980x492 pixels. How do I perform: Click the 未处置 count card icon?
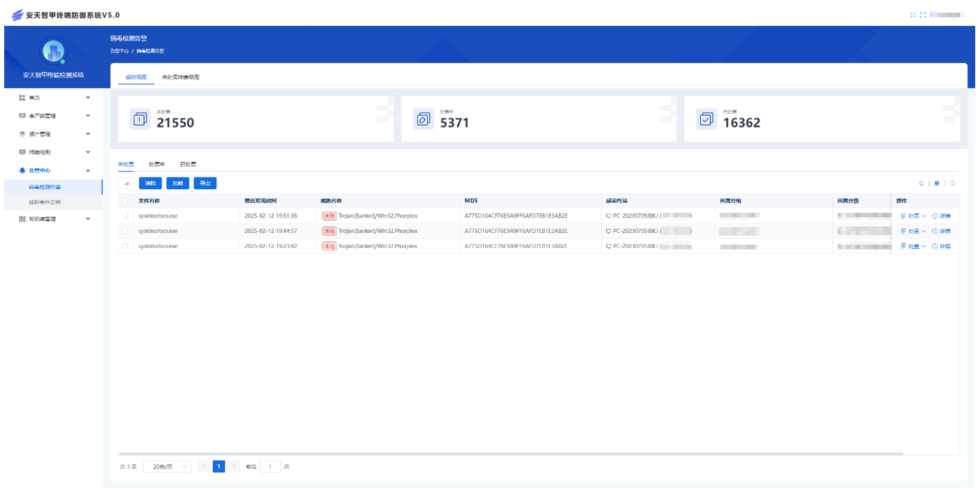click(x=140, y=119)
